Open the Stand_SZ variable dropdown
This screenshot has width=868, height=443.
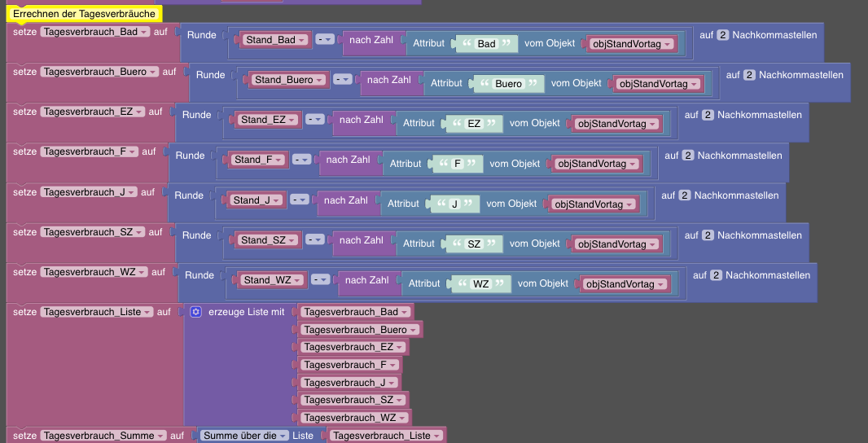point(269,240)
